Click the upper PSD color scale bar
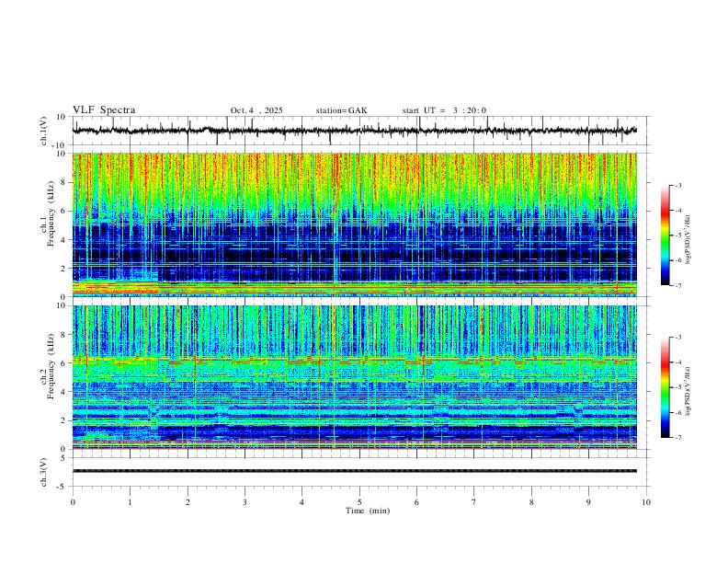Screen dimensions: 728x563 tap(665, 236)
